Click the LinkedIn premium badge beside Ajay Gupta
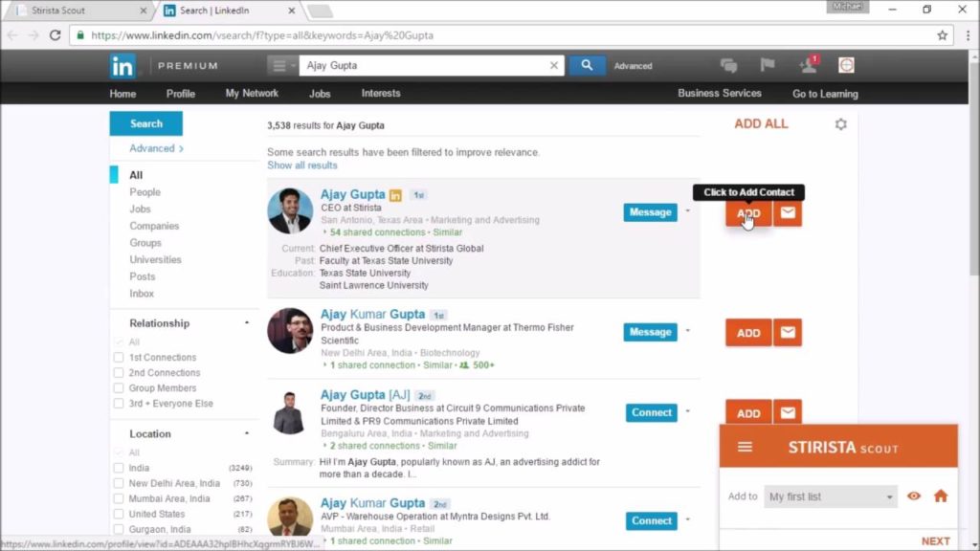 click(x=395, y=195)
